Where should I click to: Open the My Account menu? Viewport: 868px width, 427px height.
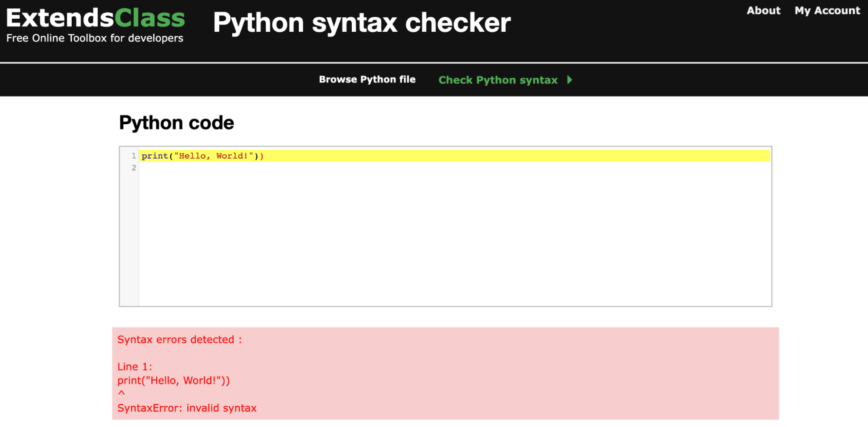pyautogui.click(x=827, y=11)
